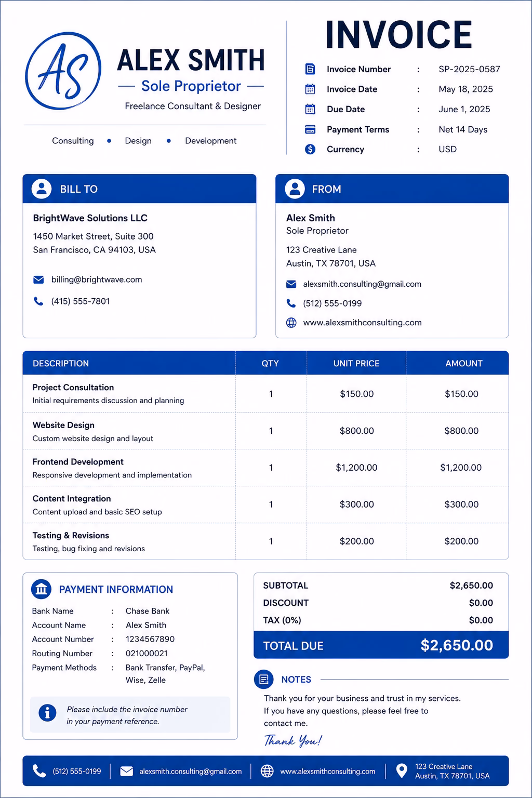The height and width of the screenshot is (798, 532).
Task: Click the dollar icon beside Currency
Action: pyautogui.click(x=310, y=149)
